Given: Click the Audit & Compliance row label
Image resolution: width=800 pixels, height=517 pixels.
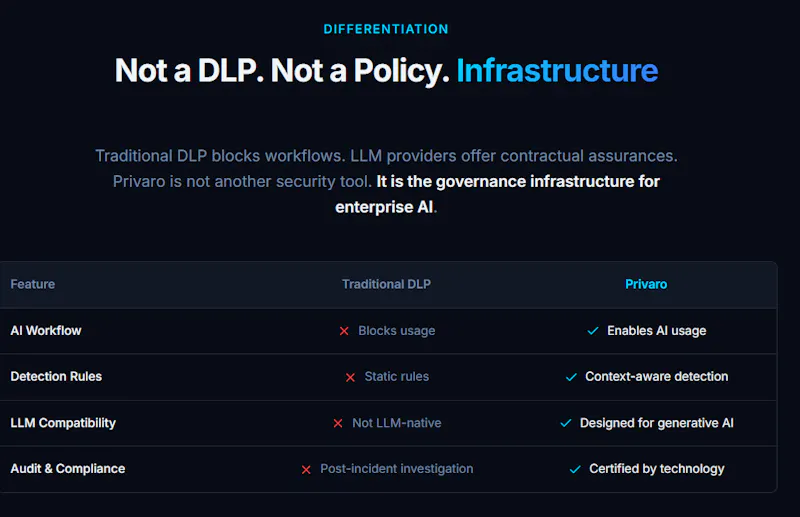Looking at the screenshot, I should (68, 469).
